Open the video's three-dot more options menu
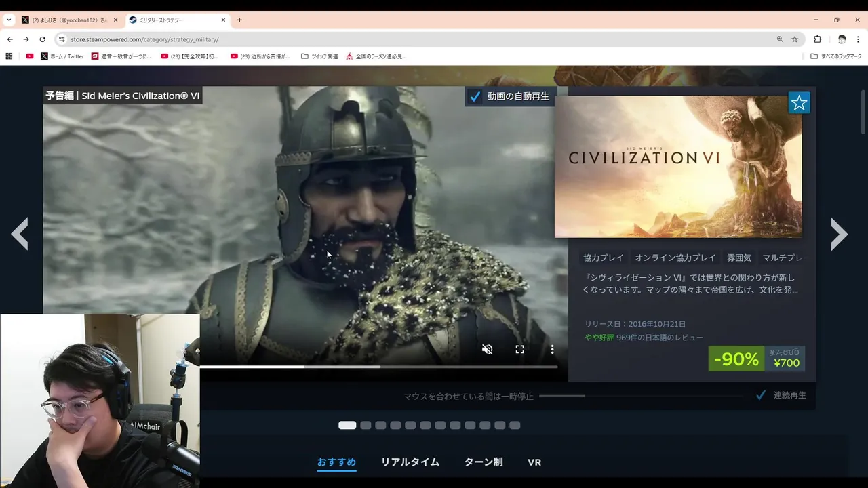868x488 pixels. pyautogui.click(x=552, y=349)
